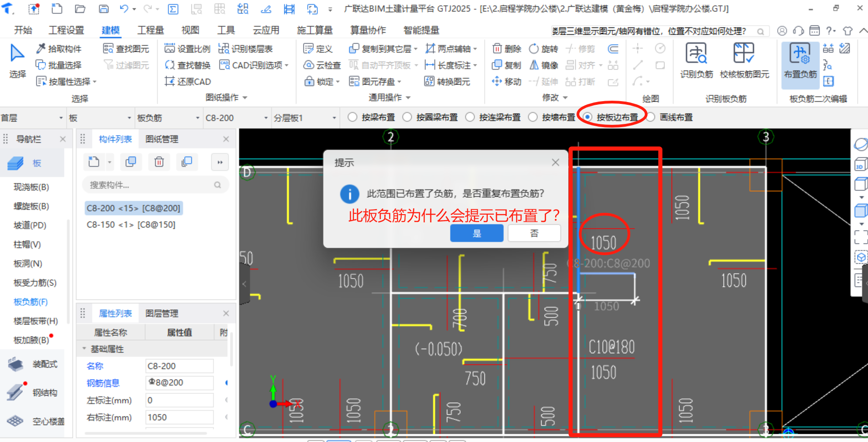Viewport: 868px width, 442px height.
Task: Click 钢结构 category in navigation
Action: pyautogui.click(x=33, y=392)
